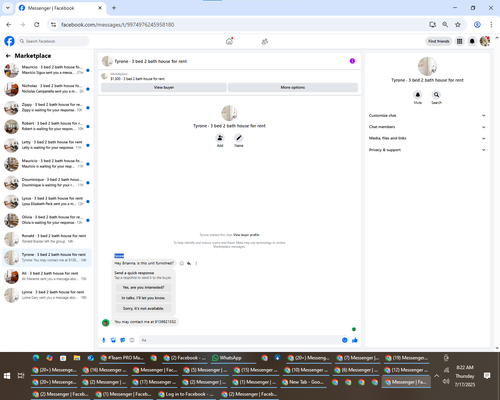Image resolution: width=500 pixels, height=400 pixels.
Task: Open the notifications bell icon
Action: pyautogui.click(x=472, y=41)
